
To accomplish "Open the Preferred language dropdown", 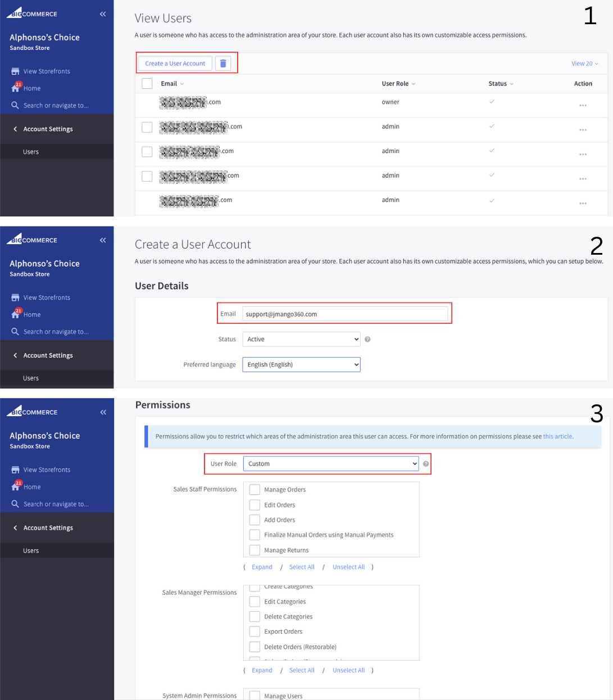I will click(301, 365).
